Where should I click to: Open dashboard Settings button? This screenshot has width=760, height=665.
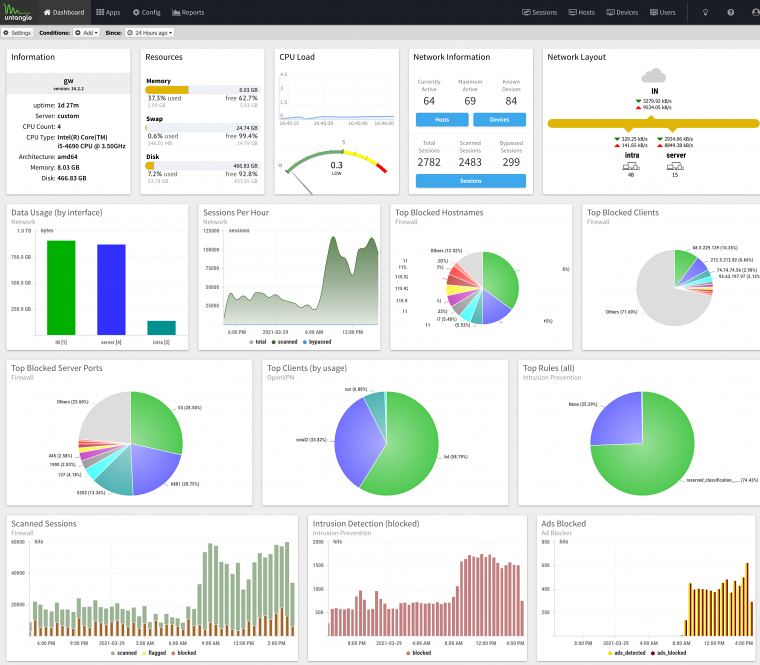point(17,32)
